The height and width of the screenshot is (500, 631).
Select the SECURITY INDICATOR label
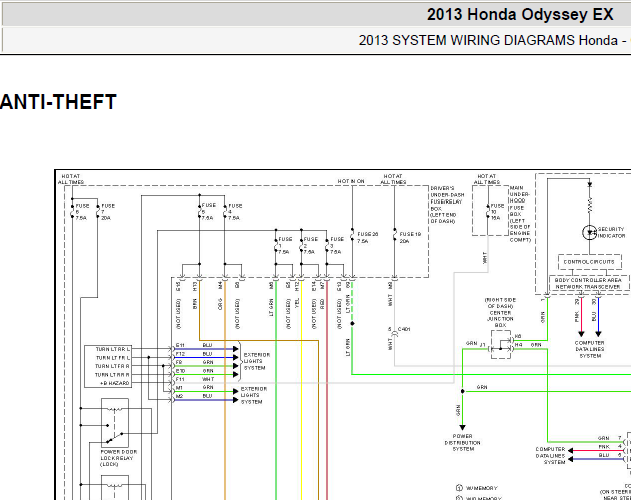[x=611, y=232]
